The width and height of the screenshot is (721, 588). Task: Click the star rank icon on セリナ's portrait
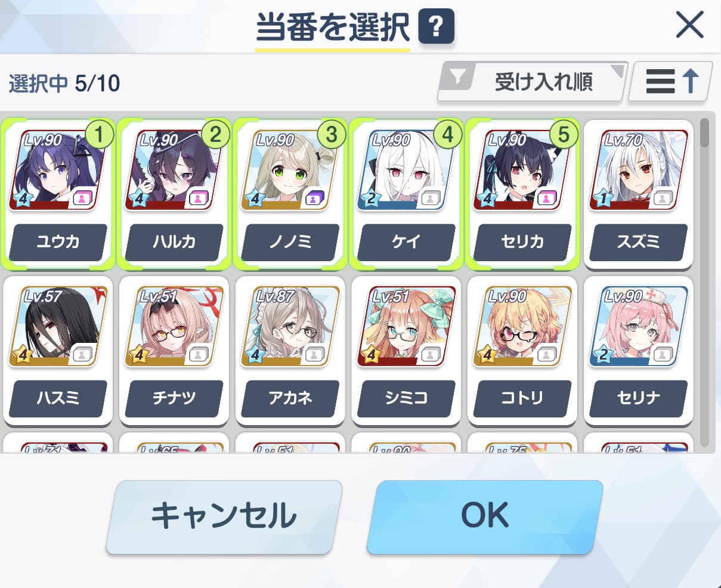(603, 355)
